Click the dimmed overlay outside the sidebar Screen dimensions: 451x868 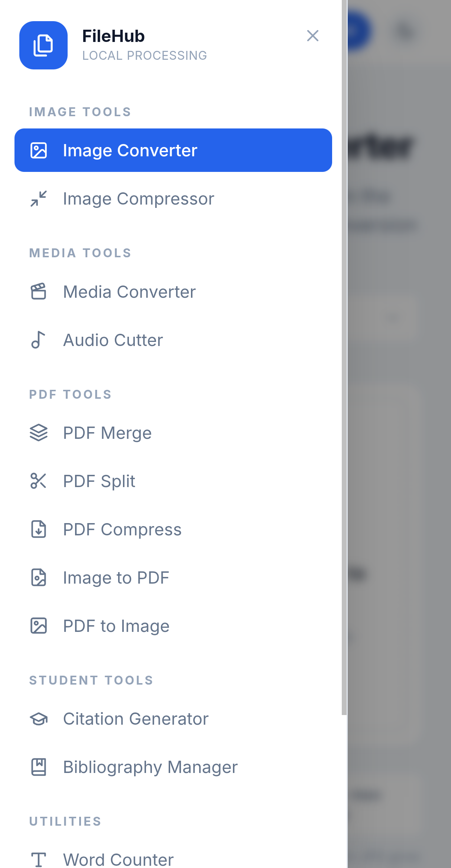399,434
